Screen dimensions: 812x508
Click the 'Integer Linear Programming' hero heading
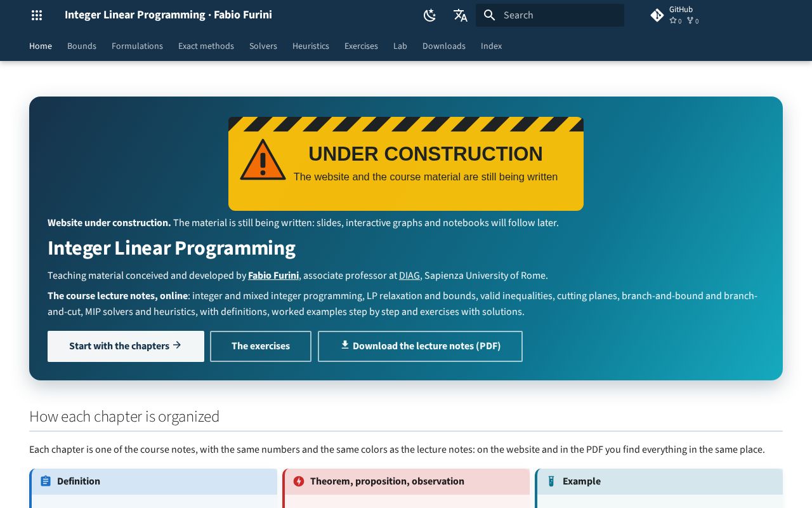(x=171, y=248)
